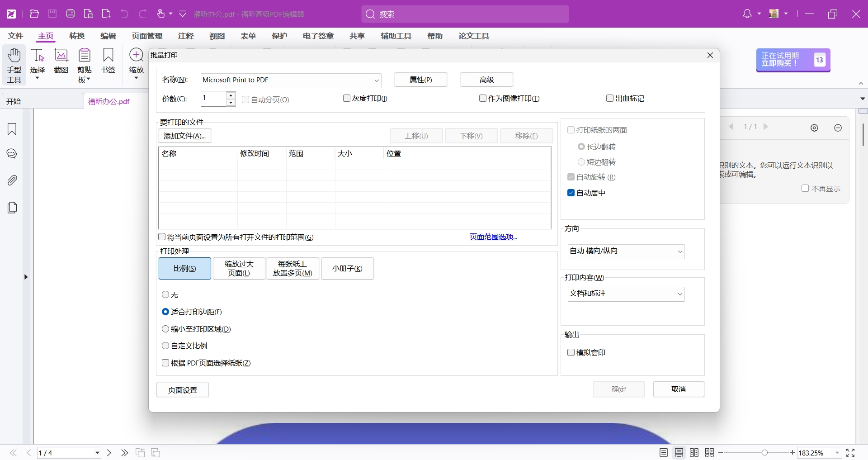Screen dimensions: 868x460
Task: Click the notification bell icon
Action: click(747, 14)
